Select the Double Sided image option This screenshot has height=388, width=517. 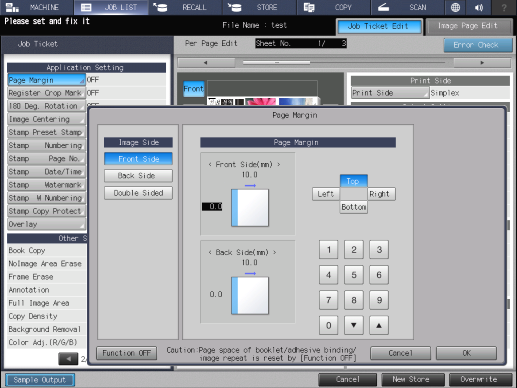click(x=138, y=193)
